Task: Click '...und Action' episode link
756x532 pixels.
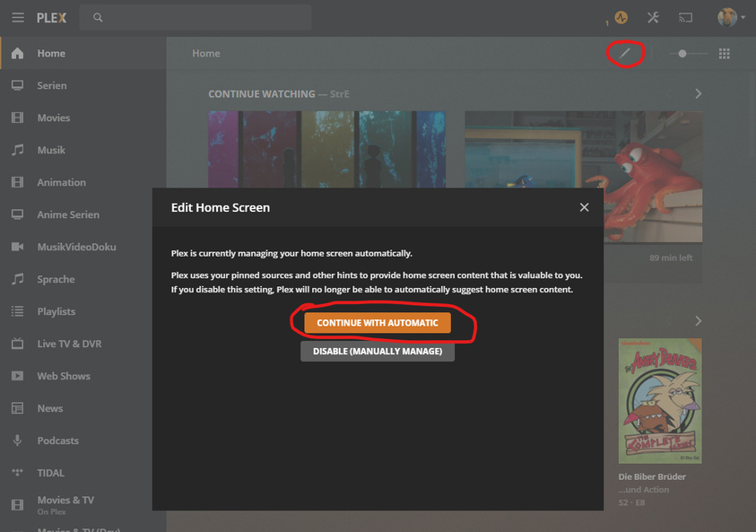Action: [644, 490]
